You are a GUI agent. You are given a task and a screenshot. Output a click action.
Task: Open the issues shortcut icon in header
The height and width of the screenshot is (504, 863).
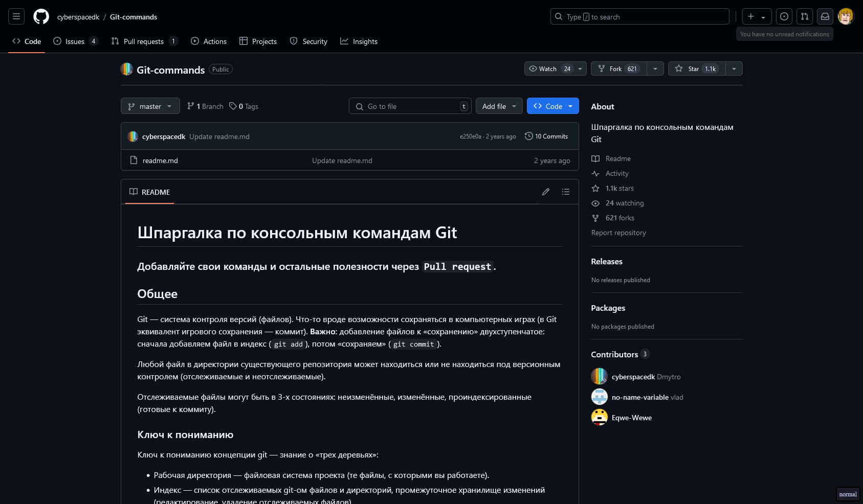click(784, 16)
